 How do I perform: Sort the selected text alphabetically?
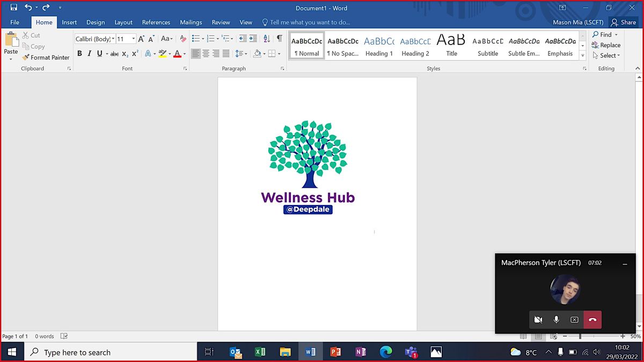267,39
